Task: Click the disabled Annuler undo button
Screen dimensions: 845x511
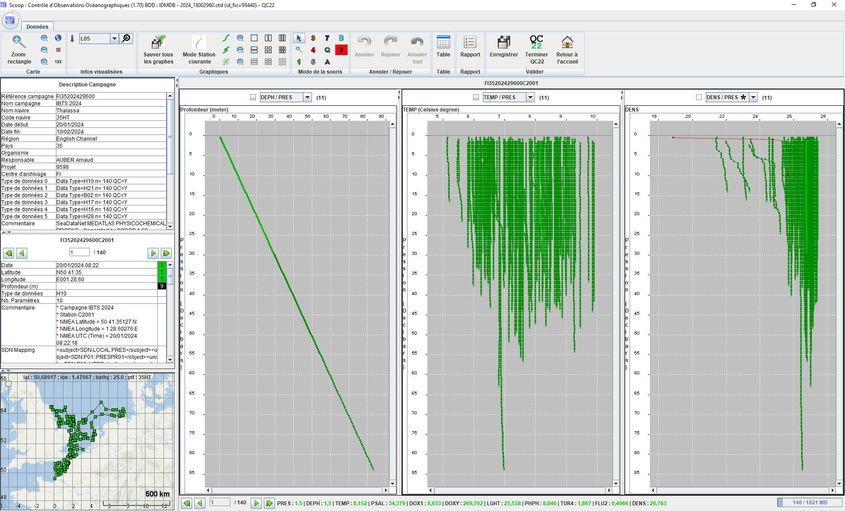Action: tap(364, 47)
